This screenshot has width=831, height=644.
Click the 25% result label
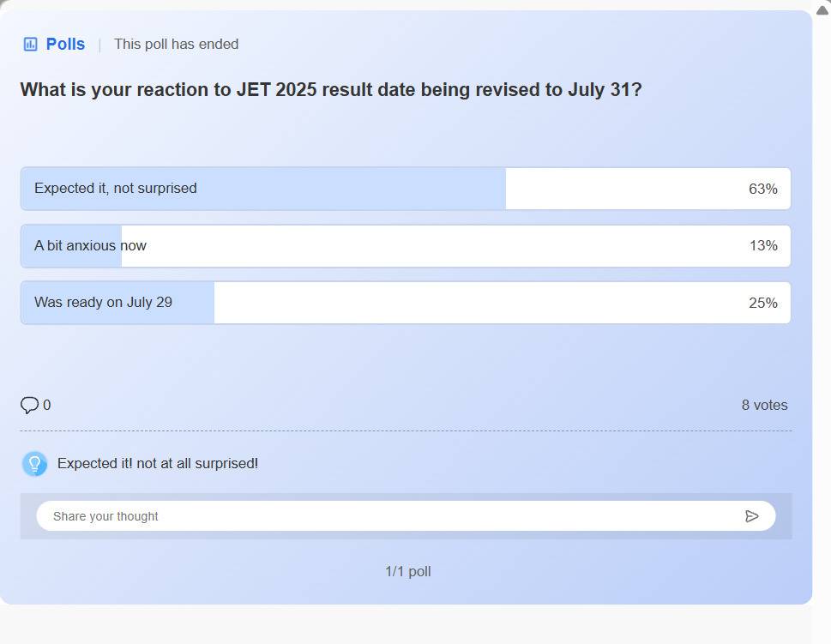762,303
